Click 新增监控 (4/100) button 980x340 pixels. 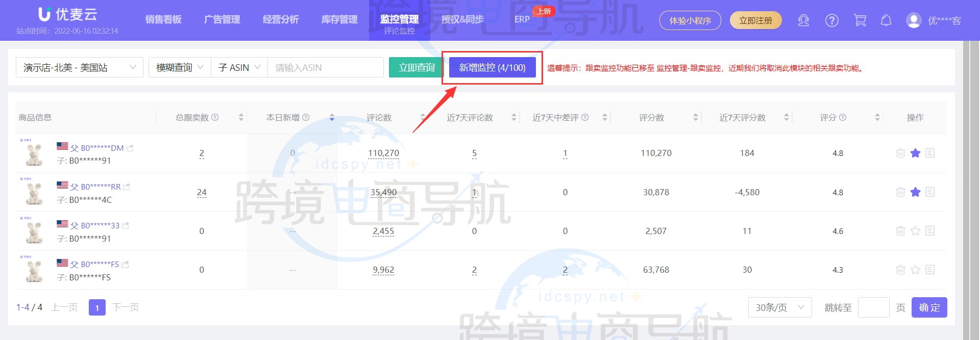[492, 67]
